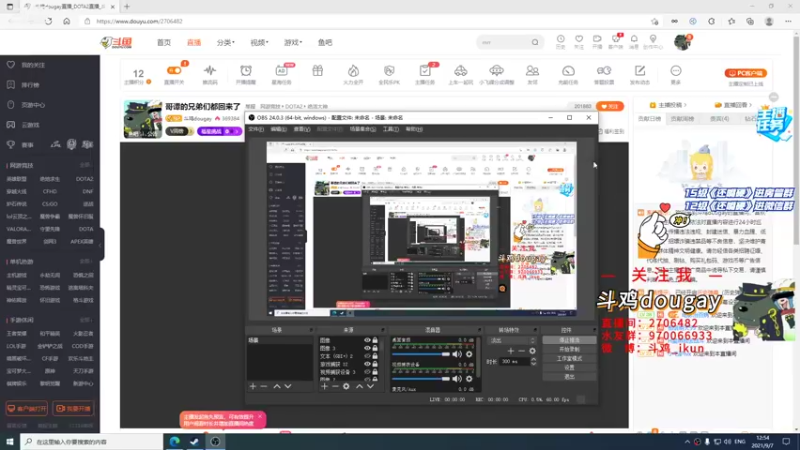Click 开始录制 button in OBS controls

569,349
